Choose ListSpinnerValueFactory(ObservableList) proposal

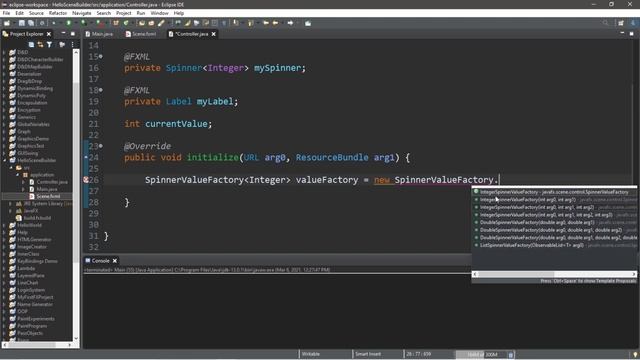tap(554, 245)
